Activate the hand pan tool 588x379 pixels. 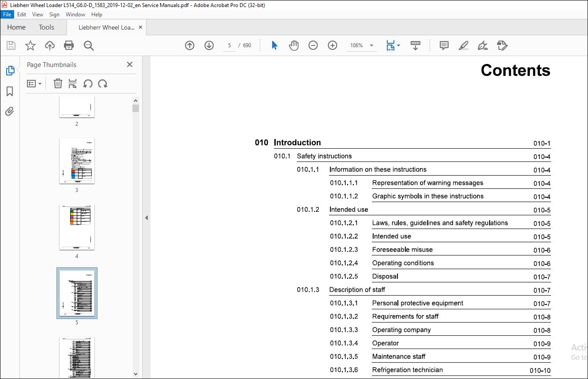coord(294,45)
